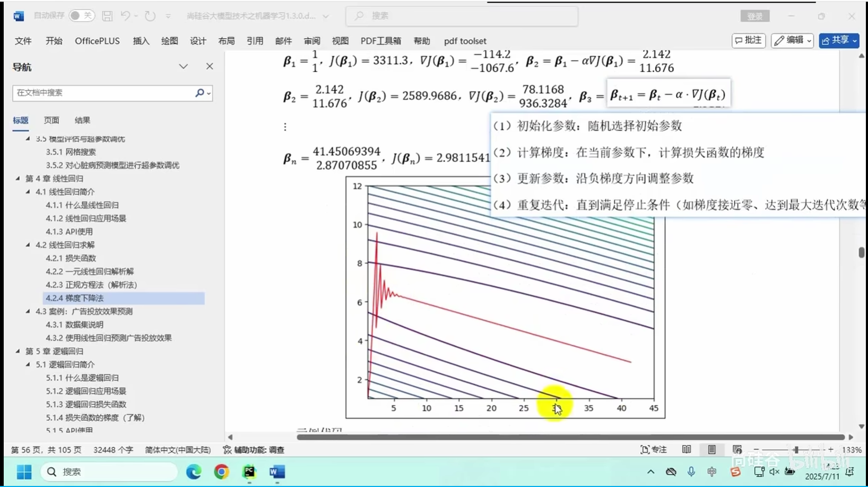Open the OfficePLUS tab

[97, 41]
